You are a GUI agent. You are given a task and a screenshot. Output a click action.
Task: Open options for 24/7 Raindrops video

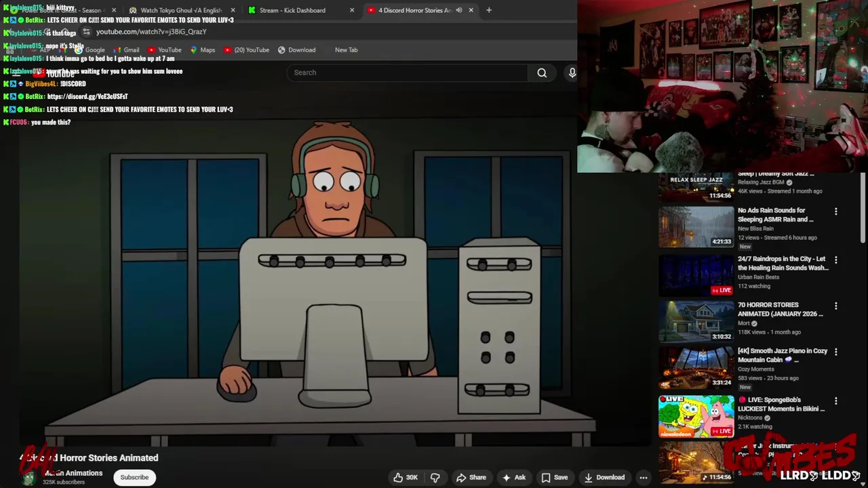(x=835, y=260)
